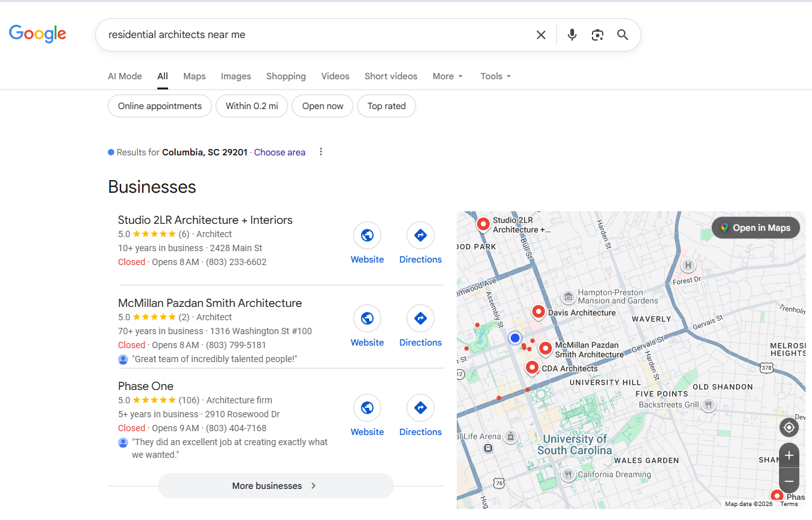Image resolution: width=812 pixels, height=520 pixels.
Task: Click the magnifying glass search icon
Action: (622, 35)
